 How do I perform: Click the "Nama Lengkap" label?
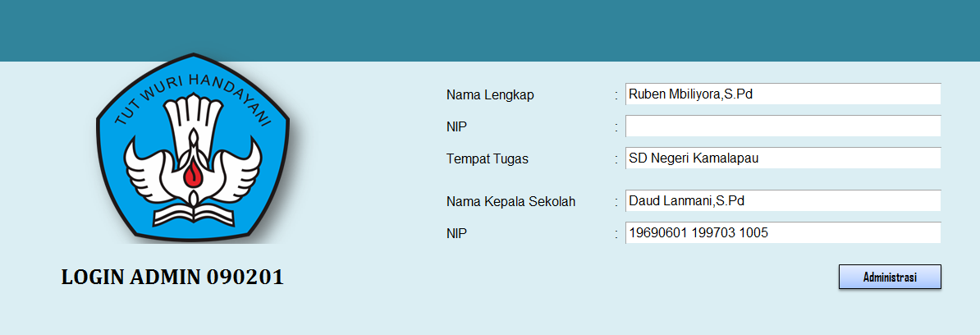(x=490, y=95)
